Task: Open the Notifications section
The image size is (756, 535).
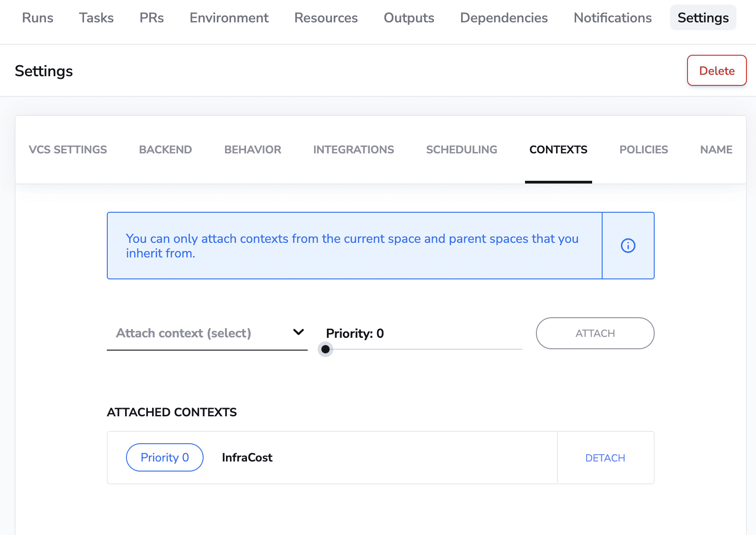Action: coord(612,18)
